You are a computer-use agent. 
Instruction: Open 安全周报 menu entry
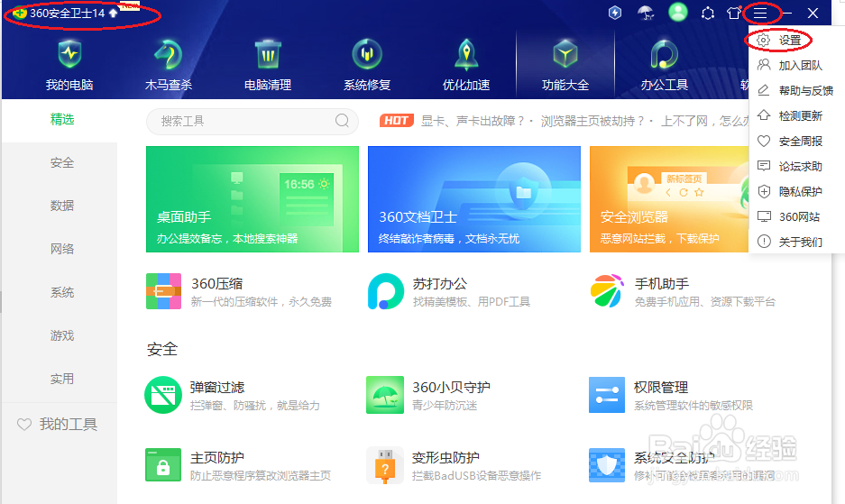[790, 141]
